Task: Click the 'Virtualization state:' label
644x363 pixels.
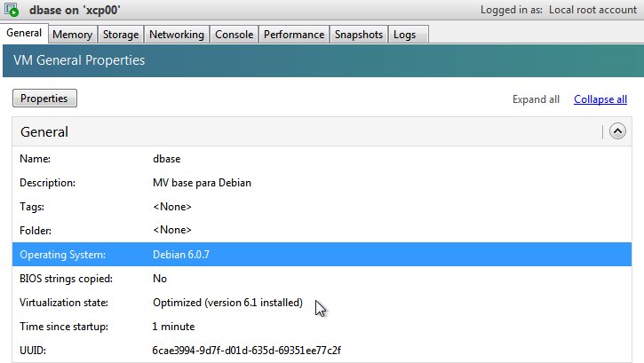Action: 64,303
